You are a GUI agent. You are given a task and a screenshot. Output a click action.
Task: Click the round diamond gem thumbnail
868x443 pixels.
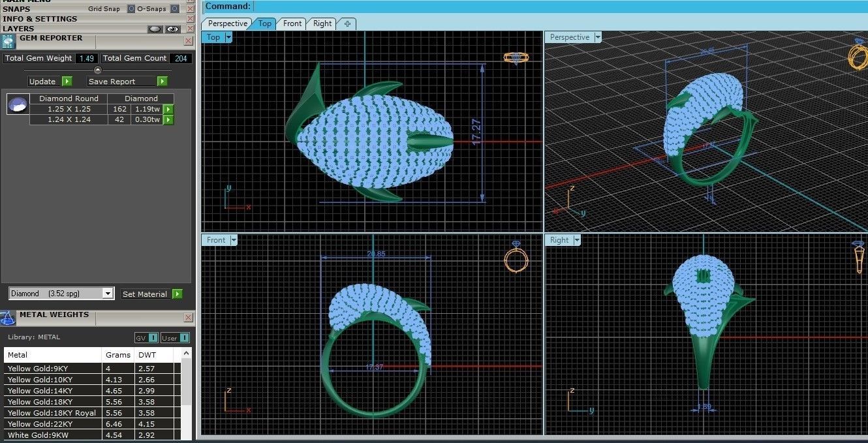click(18, 104)
